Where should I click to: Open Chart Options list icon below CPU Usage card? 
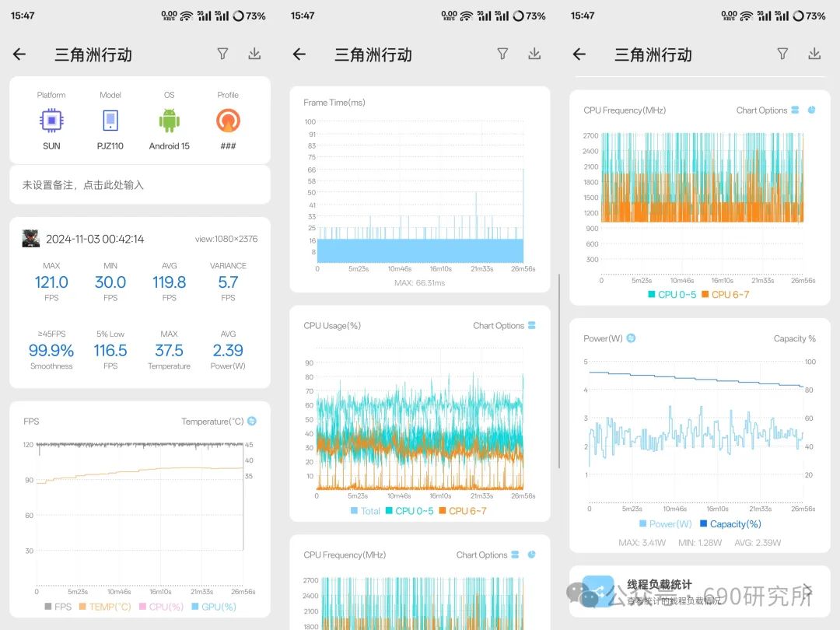click(515, 555)
